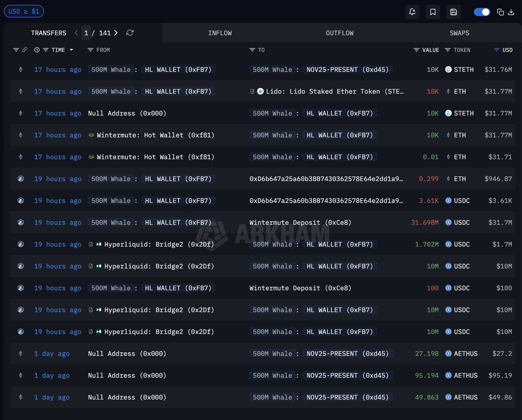Click the chain link icon in header row
The width and height of the screenshot is (522, 420).
[24, 50]
